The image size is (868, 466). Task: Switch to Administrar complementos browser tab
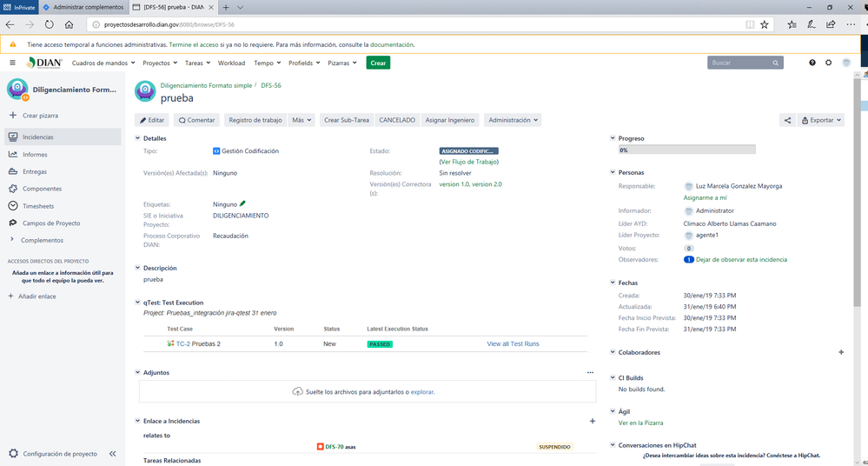[x=83, y=7]
